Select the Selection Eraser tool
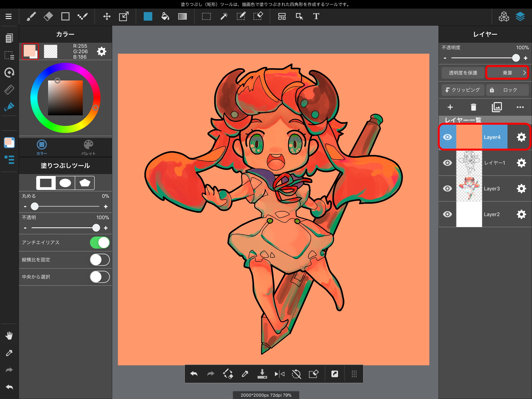 258,16
